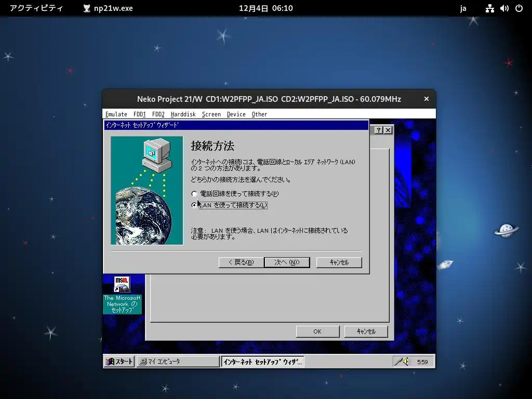The width and height of the screenshot is (532, 399).
Task: Click the speaker icon in the emulated taskbar tray
Action: coord(407,362)
